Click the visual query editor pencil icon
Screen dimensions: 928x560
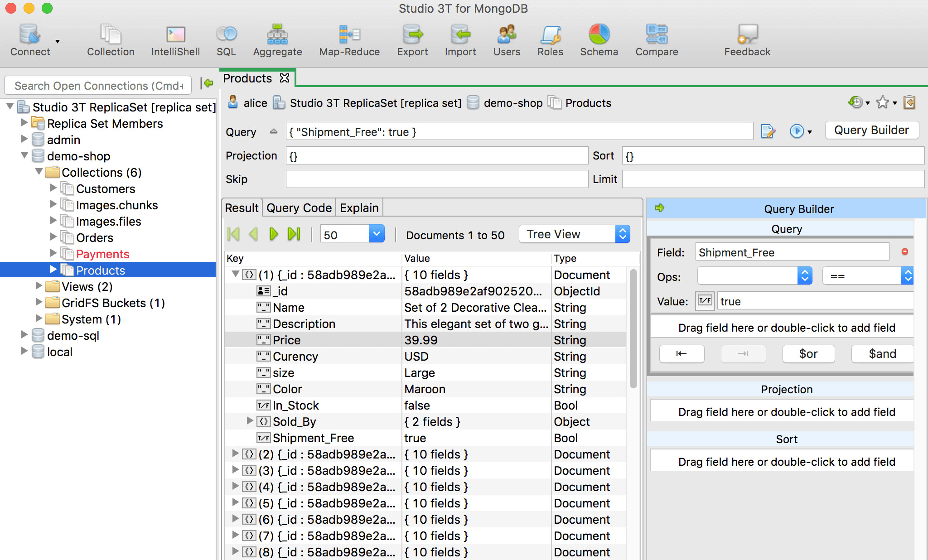[x=768, y=131]
